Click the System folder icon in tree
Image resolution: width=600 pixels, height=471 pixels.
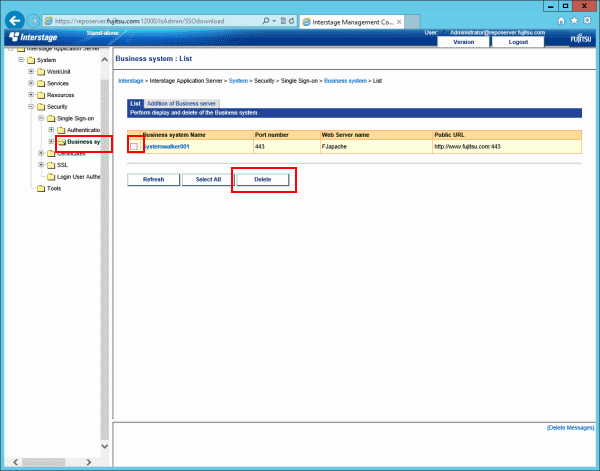(31, 60)
